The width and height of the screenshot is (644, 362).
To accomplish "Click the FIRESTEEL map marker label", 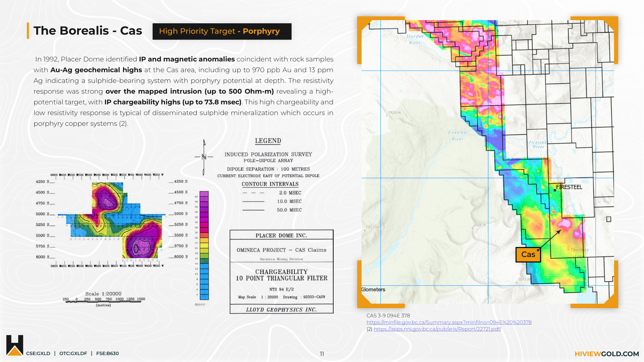I will pyautogui.click(x=569, y=187).
